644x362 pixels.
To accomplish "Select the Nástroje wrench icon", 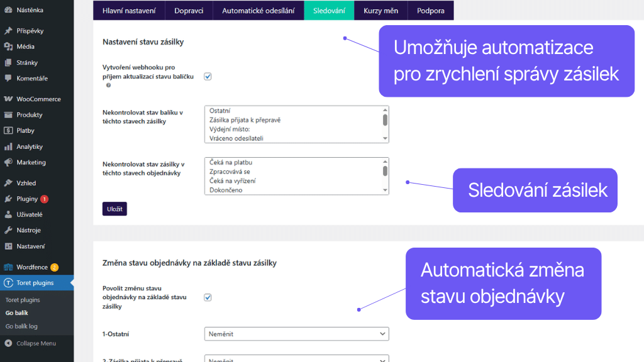I will tap(8, 230).
